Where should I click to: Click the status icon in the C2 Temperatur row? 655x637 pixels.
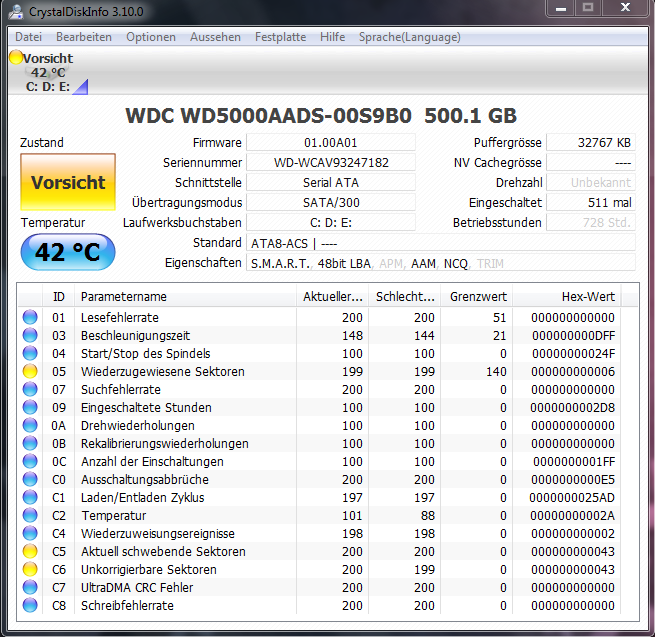[30, 515]
